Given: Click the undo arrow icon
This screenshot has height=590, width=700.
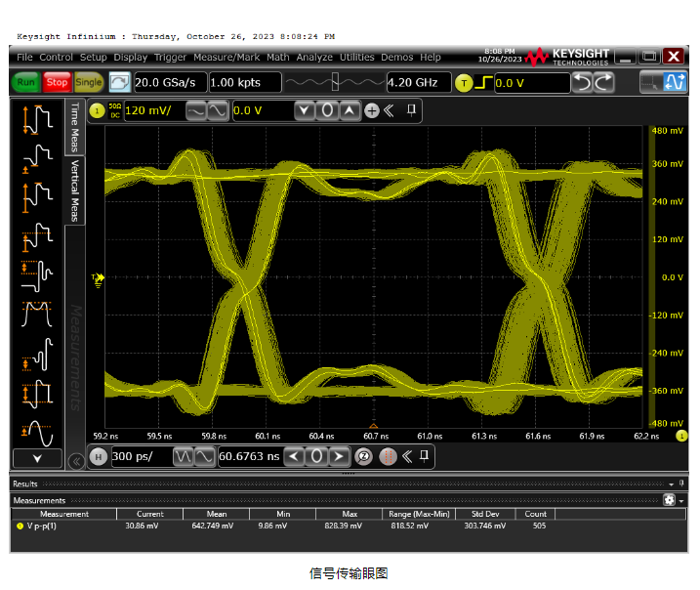Looking at the screenshot, I should [x=581, y=83].
